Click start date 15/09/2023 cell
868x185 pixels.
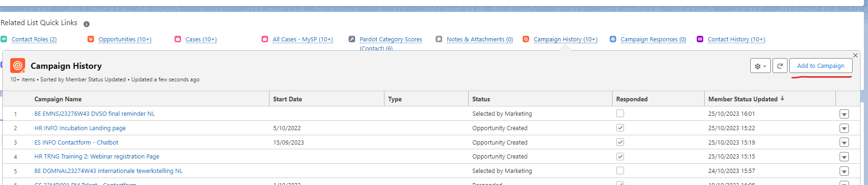pos(289,143)
